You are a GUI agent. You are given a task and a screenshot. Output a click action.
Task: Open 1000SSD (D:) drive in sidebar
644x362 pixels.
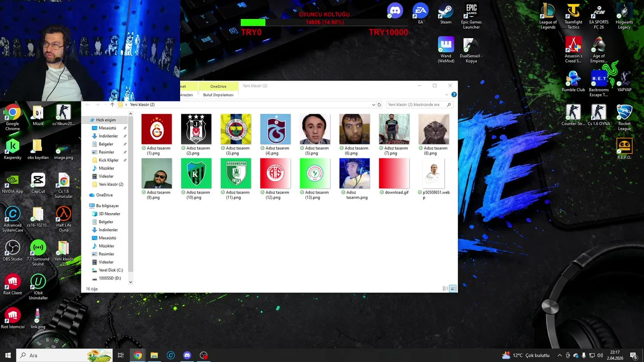pyautogui.click(x=110, y=278)
